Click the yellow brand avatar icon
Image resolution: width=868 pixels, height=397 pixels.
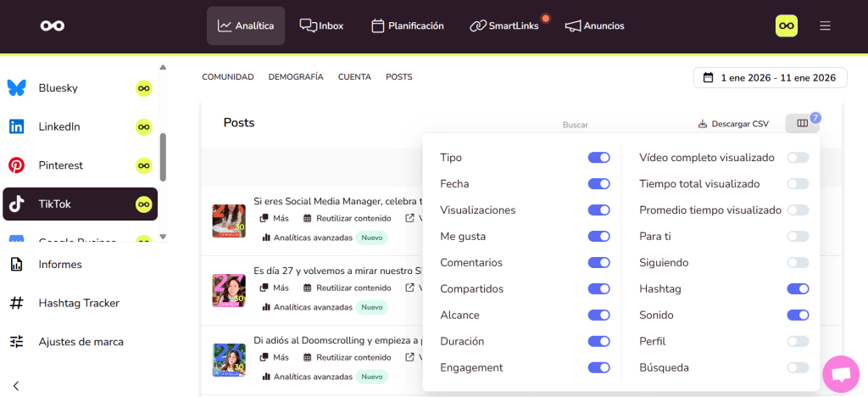787,25
